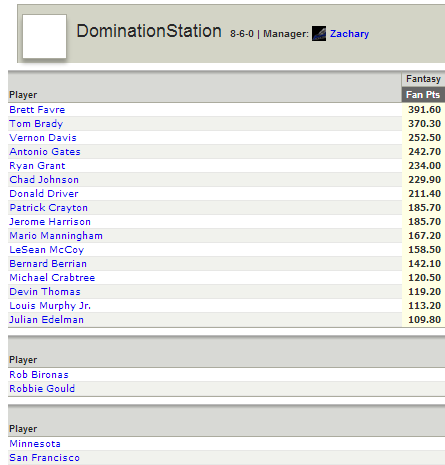445x465 pixels.
Task: Open the Minnesota defense link
Action: pyautogui.click(x=35, y=444)
